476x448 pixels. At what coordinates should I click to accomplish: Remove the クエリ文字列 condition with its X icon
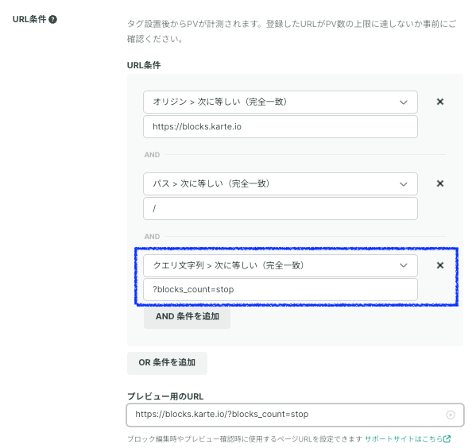440,265
